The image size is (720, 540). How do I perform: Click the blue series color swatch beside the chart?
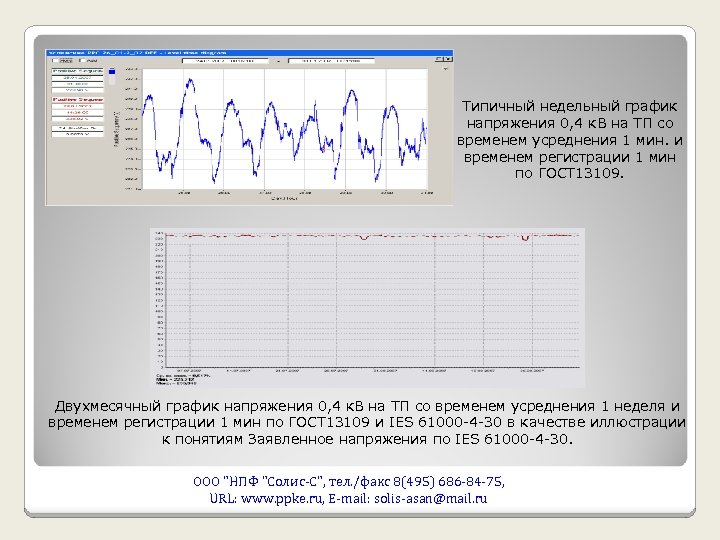[112, 72]
